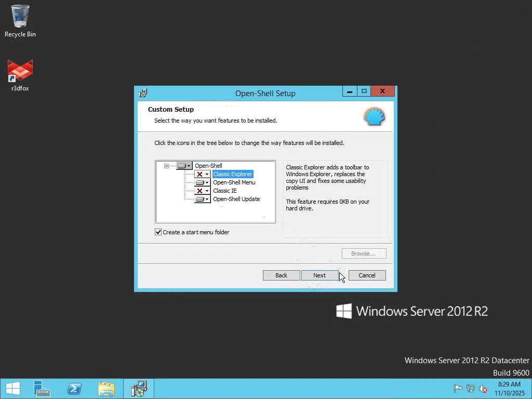Open Action Center flag in system tray
The image size is (532, 399).
tap(458, 388)
